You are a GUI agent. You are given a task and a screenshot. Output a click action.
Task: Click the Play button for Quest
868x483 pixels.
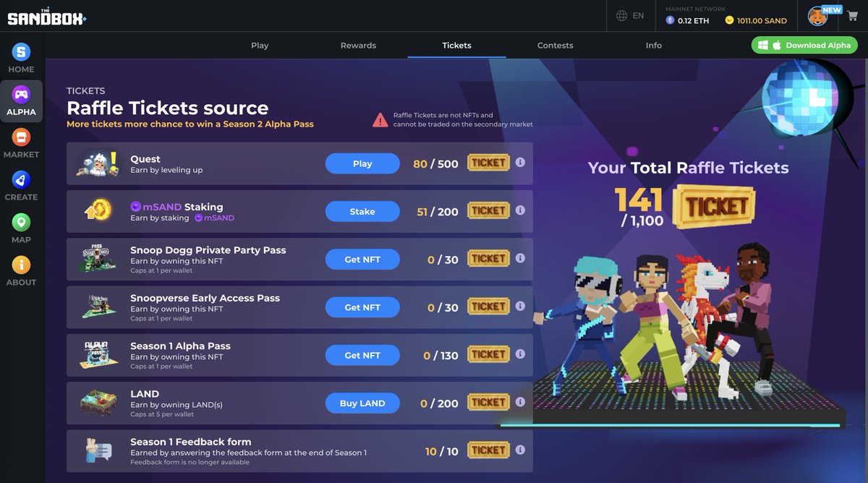[362, 163]
